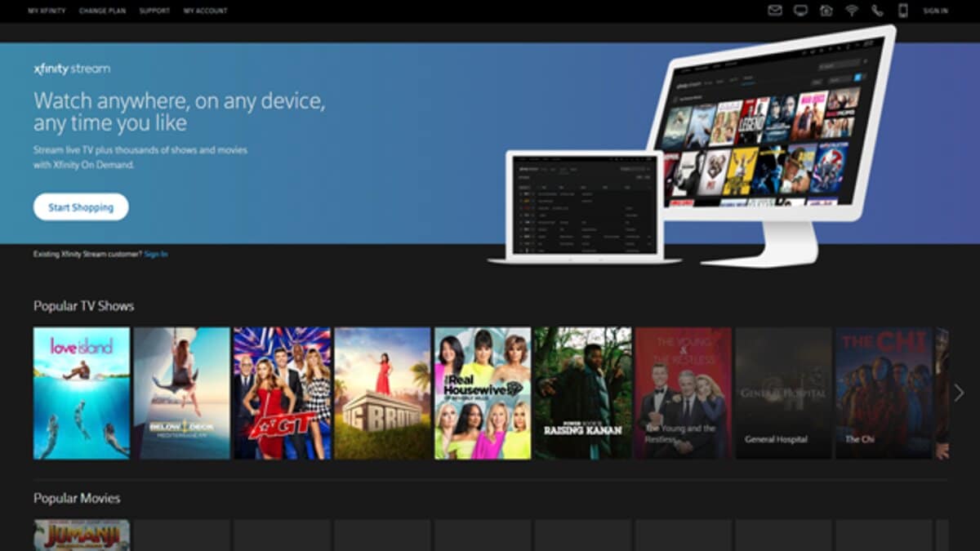The image size is (980, 551).
Task: Open the Raising Kanan poster
Action: pyautogui.click(x=583, y=393)
